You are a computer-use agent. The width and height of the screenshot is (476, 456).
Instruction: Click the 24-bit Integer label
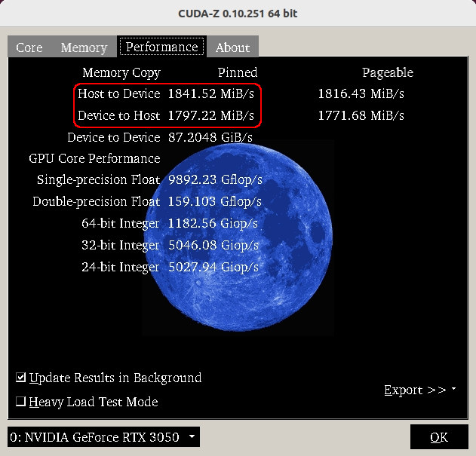click(121, 268)
